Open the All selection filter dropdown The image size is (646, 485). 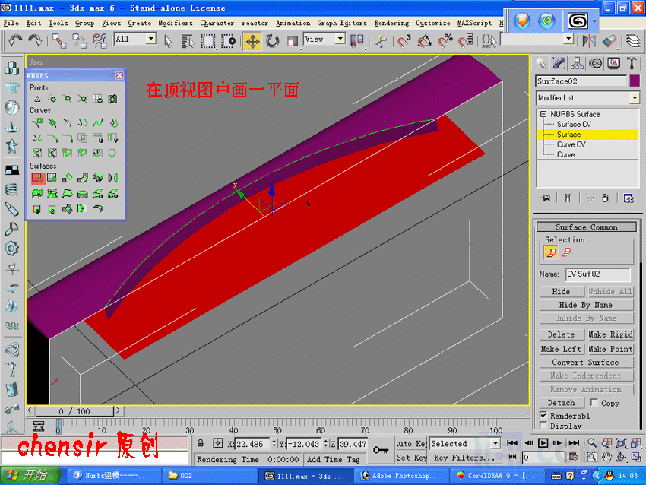point(151,39)
